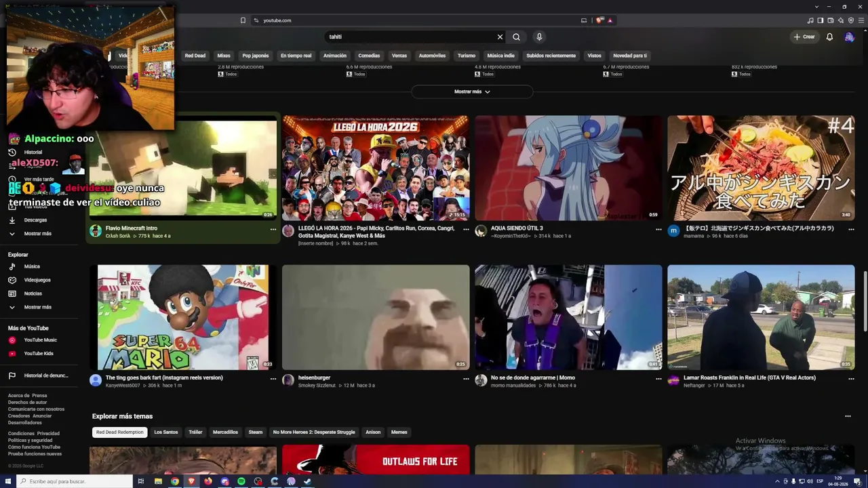Play the heisenburger video thumbnail
Viewport: 868px width, 488px height.
coord(376,317)
